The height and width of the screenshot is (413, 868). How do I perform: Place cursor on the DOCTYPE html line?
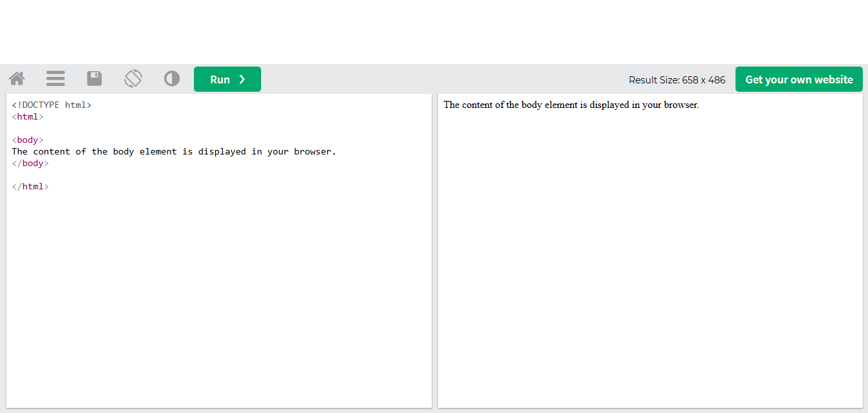[52, 105]
